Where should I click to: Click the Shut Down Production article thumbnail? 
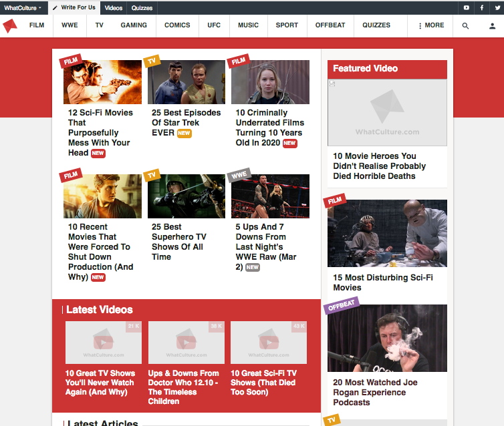click(102, 196)
